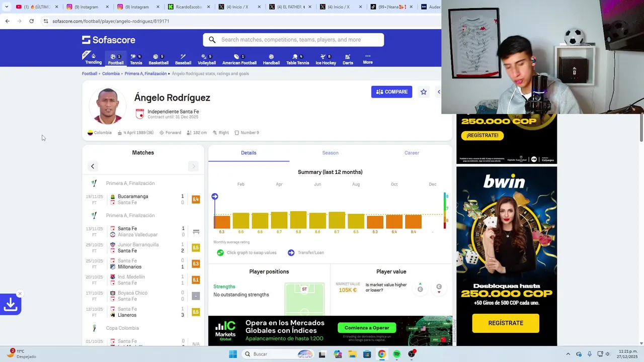This screenshot has height=362, width=644.
Task: Open site information icon in address bar
Action: tap(46, 21)
